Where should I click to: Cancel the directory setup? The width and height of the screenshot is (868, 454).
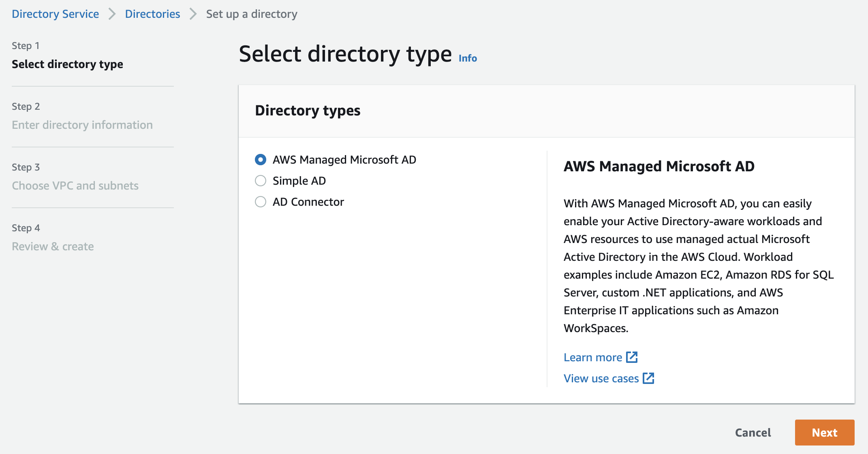click(753, 433)
